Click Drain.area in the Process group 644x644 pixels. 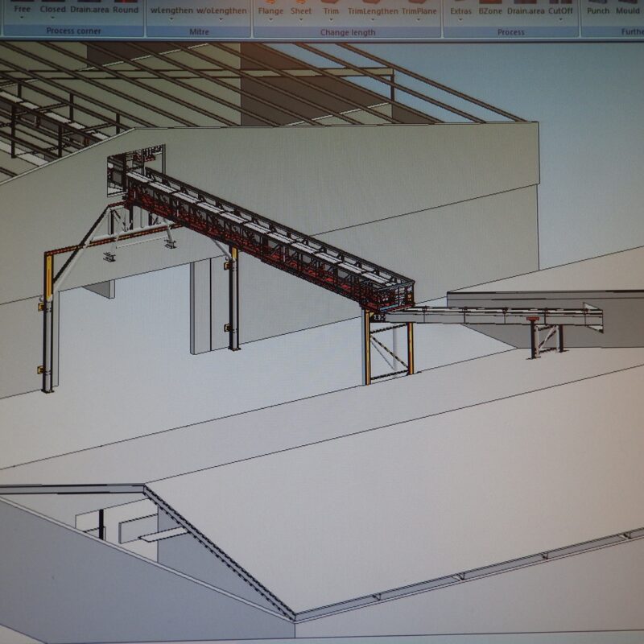click(x=526, y=11)
